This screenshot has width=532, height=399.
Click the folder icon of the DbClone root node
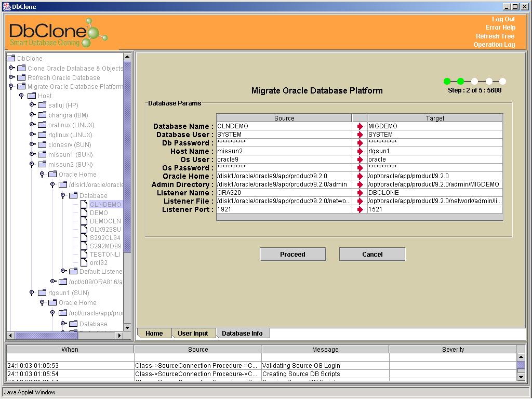coord(11,58)
